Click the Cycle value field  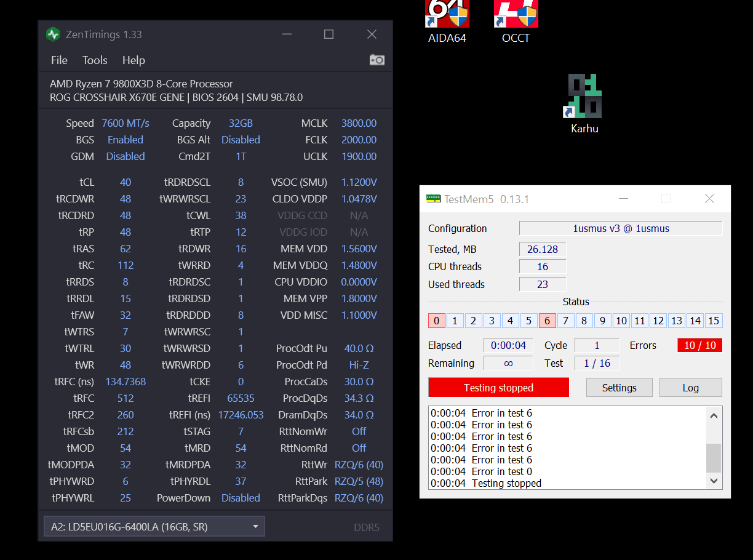coord(597,345)
